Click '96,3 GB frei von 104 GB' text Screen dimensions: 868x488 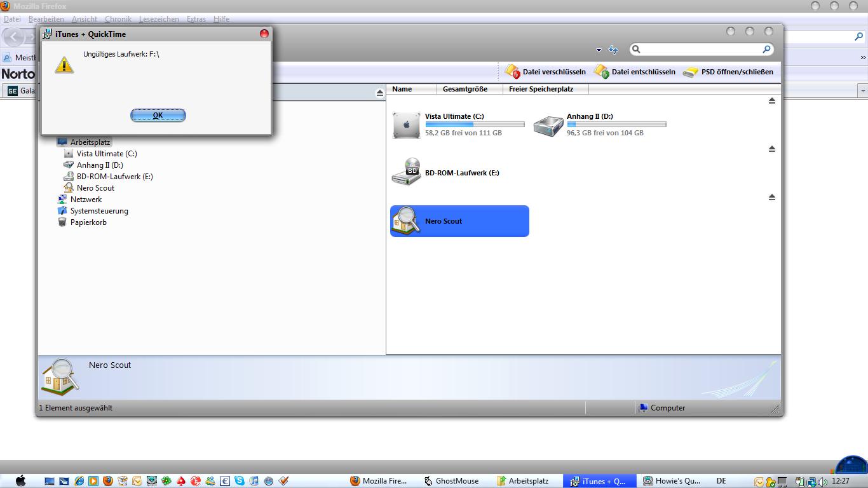605,133
